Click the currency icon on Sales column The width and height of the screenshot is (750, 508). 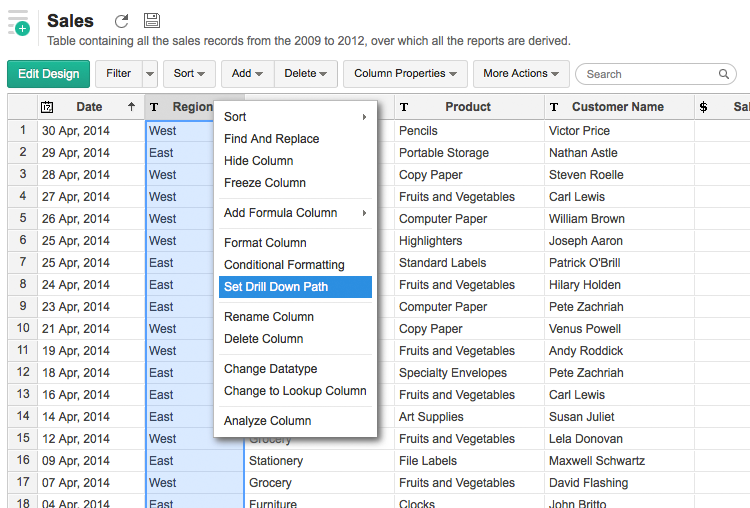click(704, 107)
